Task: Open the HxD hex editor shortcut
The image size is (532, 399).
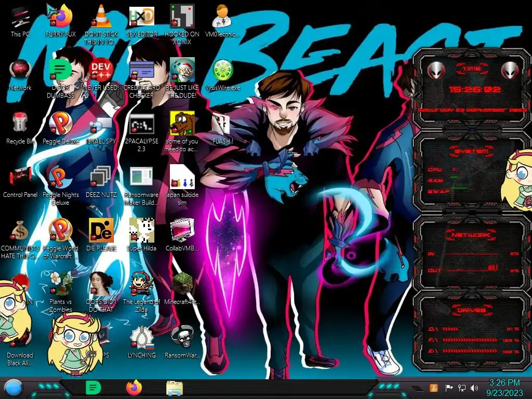Action: 141,22
